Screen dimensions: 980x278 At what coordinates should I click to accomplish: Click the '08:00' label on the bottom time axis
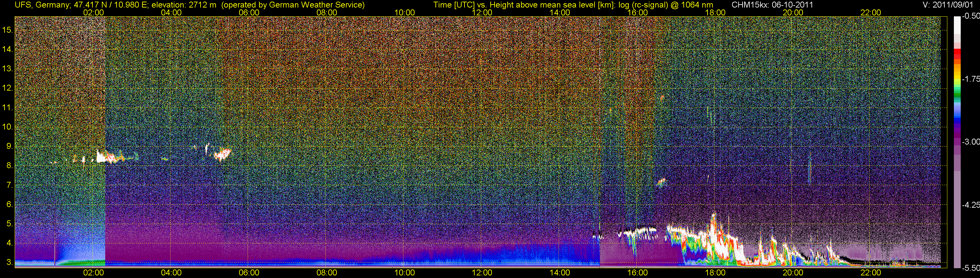pyautogui.click(x=327, y=273)
